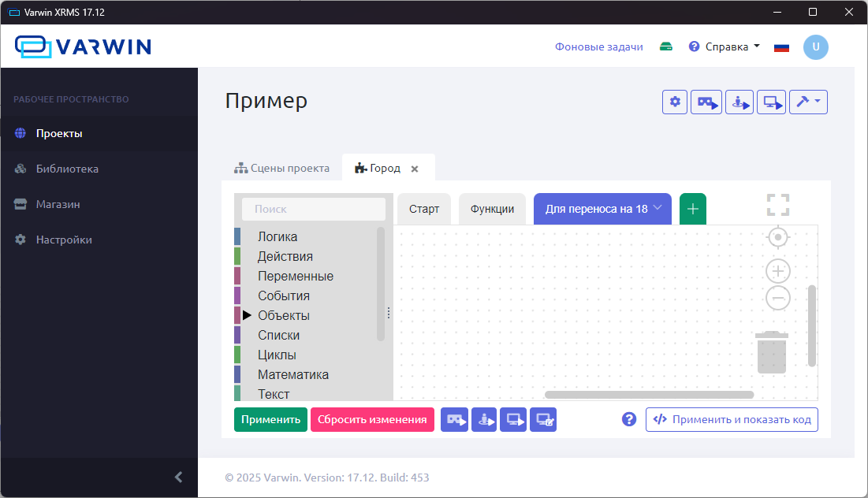
Task: Add a new logic tab with plus
Action: [693, 209]
